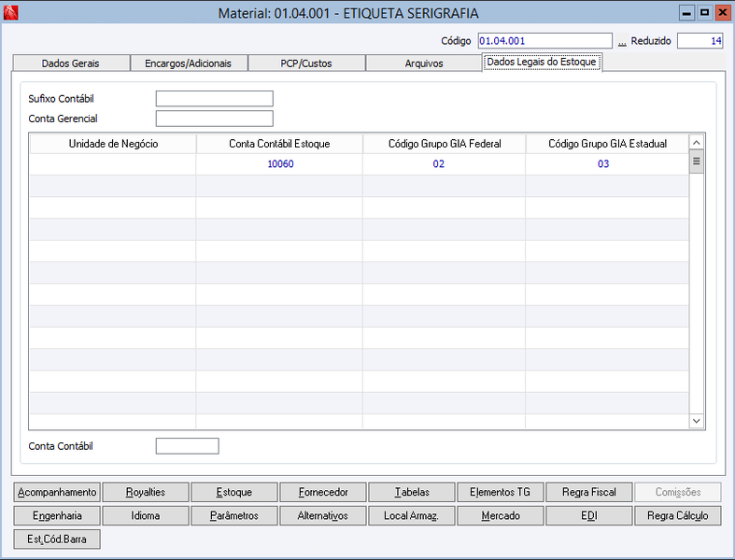The width and height of the screenshot is (735, 560).
Task: Click the Código input field
Action: [x=545, y=41]
